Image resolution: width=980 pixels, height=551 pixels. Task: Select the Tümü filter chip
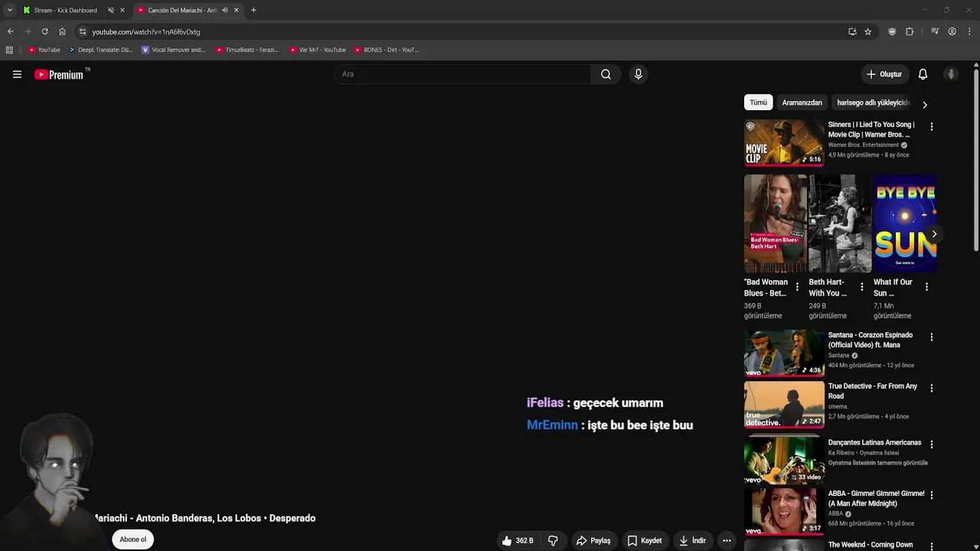[x=758, y=103]
